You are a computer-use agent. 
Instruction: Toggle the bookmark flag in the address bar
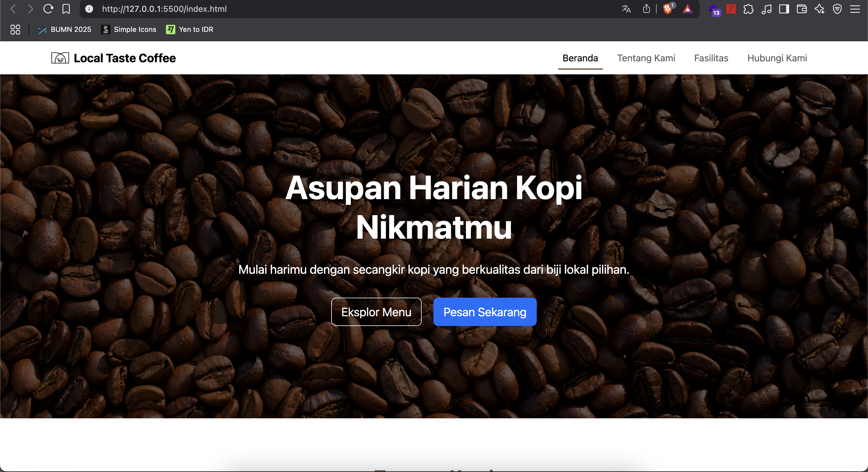pos(66,9)
